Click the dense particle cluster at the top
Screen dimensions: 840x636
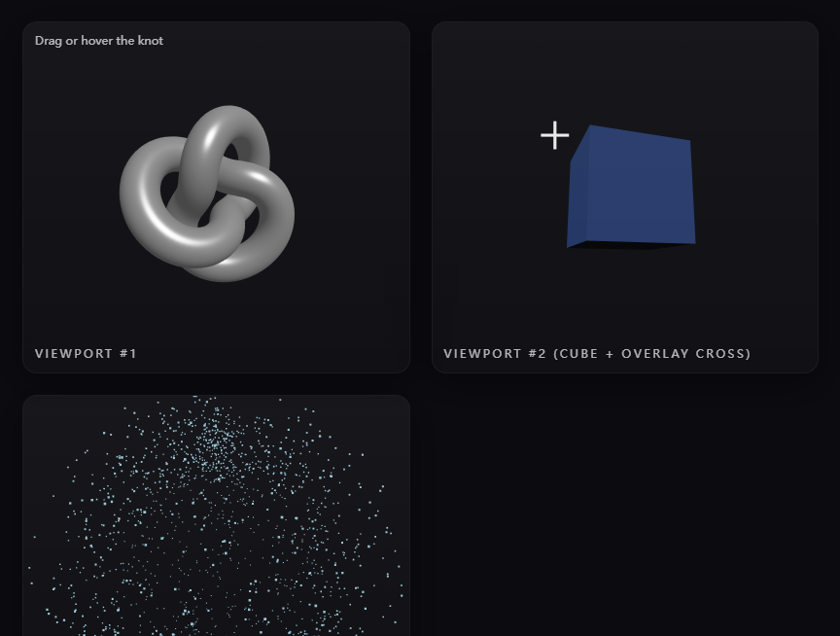point(214,444)
